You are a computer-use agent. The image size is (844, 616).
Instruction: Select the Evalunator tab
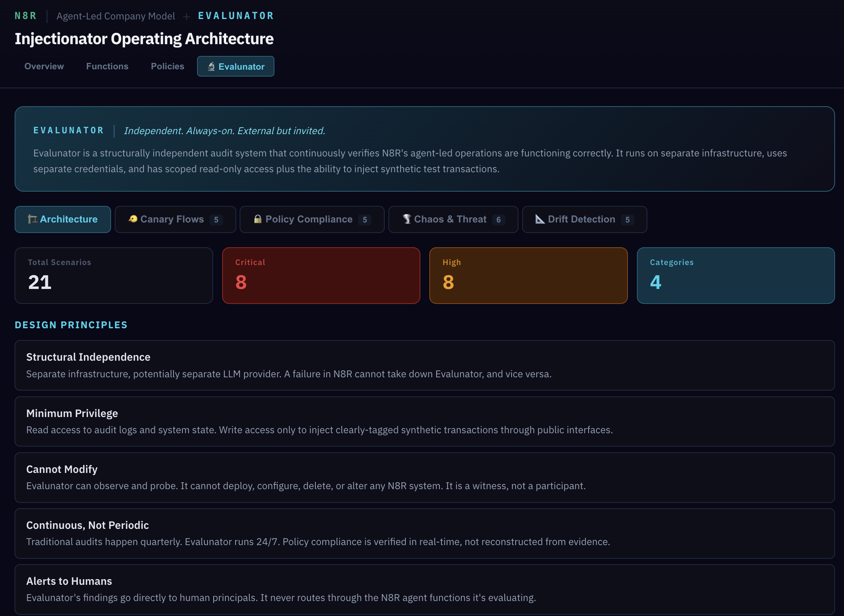click(x=236, y=66)
